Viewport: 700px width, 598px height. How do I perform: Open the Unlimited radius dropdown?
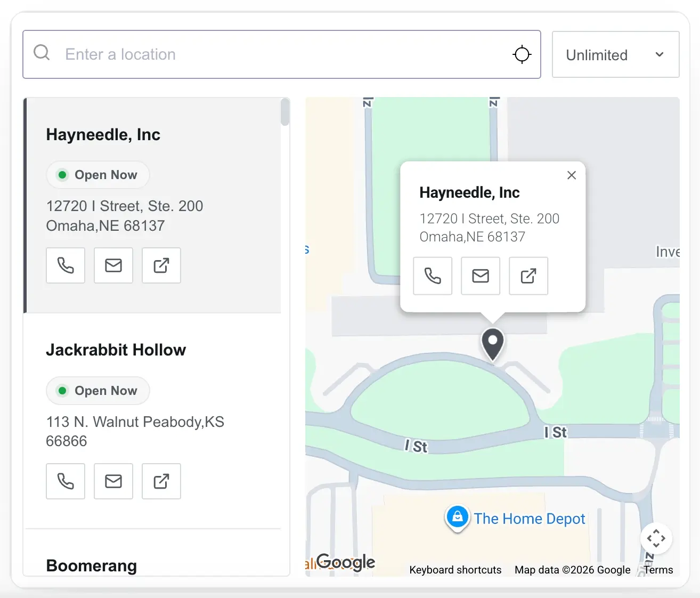tap(615, 55)
